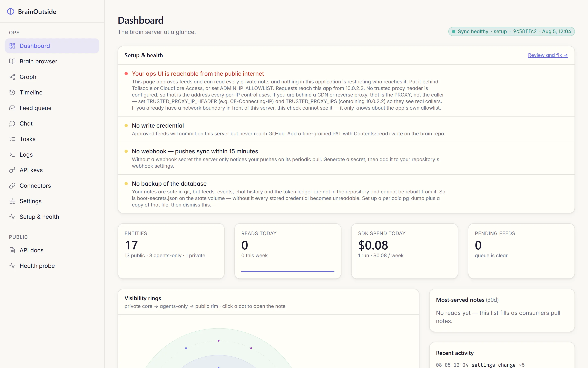This screenshot has width=588, height=368.
Task: Click the green Sync healthy status dot
Action: coord(453,31)
